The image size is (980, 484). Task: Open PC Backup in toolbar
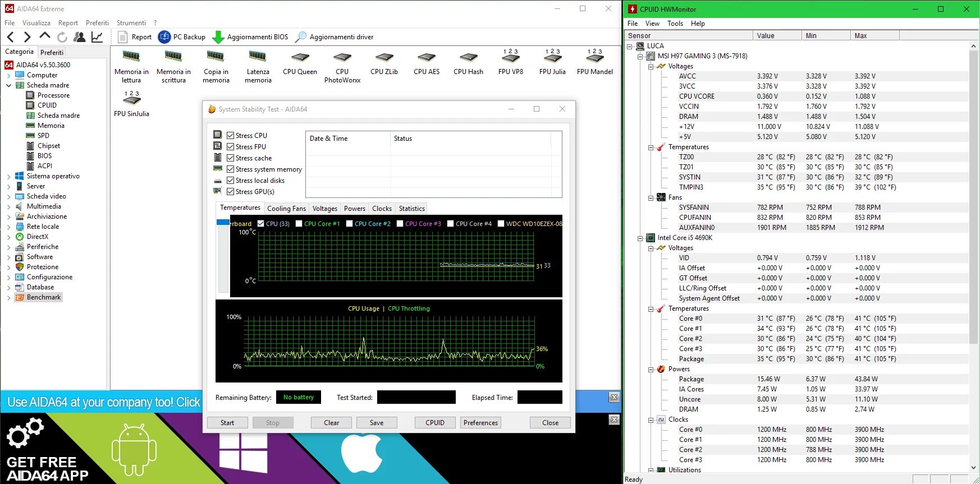(x=182, y=37)
